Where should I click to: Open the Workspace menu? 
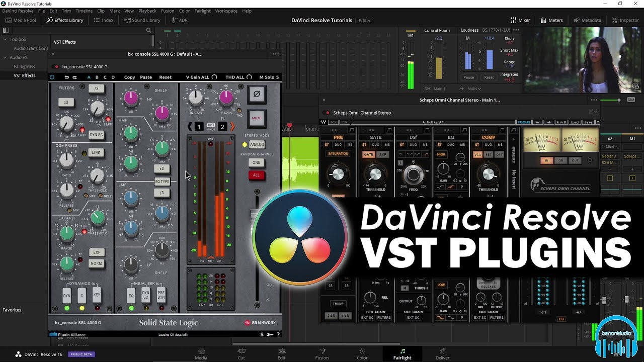pyautogui.click(x=226, y=11)
